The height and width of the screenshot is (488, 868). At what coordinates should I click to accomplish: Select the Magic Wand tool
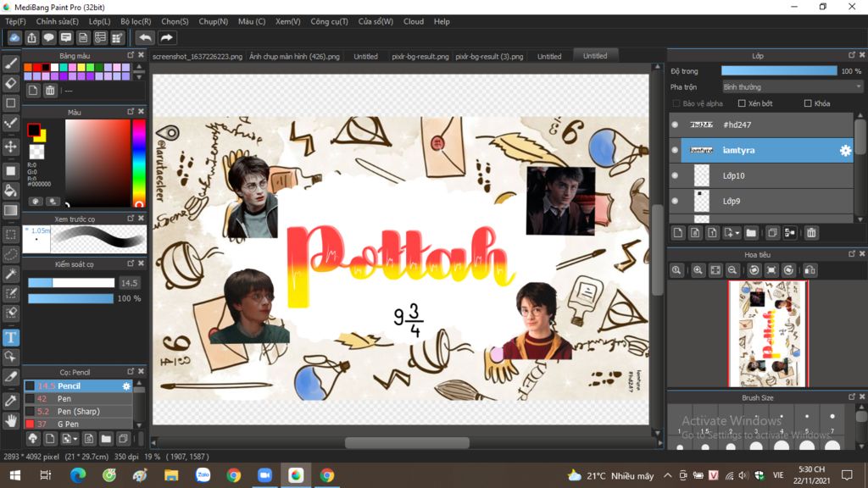coord(11,274)
